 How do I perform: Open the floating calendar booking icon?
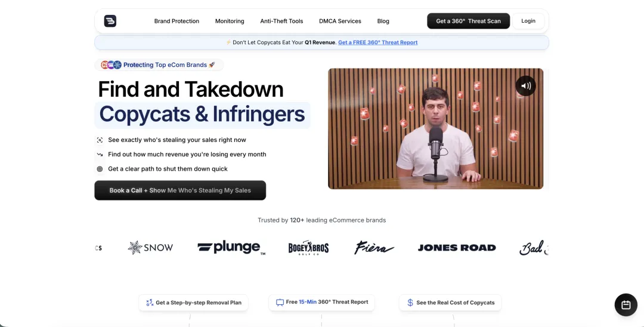pyautogui.click(x=626, y=305)
